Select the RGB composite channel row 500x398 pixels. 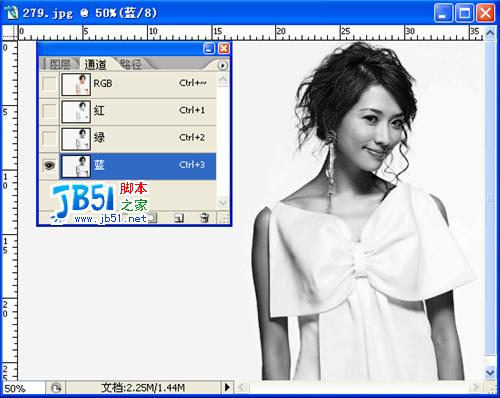coord(138,84)
